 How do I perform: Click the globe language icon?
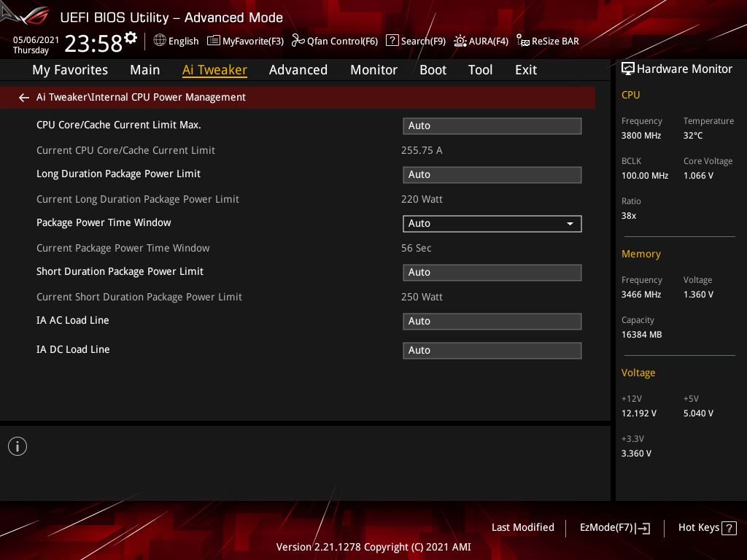pyautogui.click(x=160, y=41)
